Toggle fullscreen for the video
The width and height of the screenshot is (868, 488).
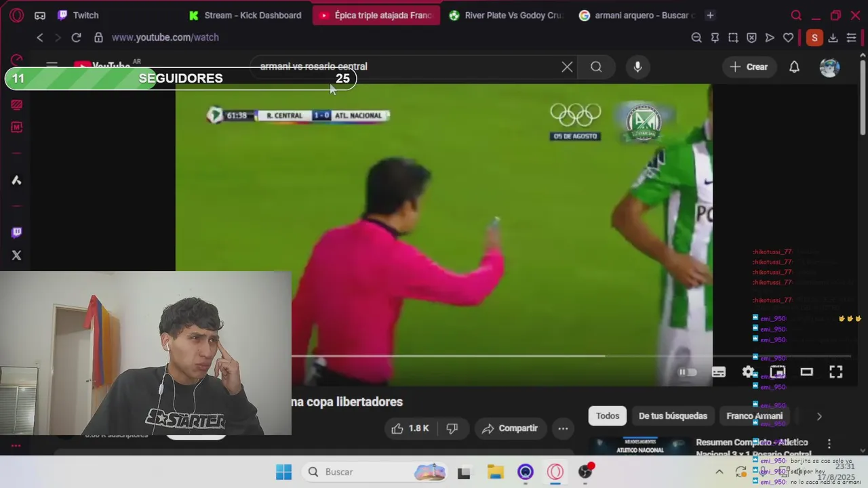pos(835,371)
